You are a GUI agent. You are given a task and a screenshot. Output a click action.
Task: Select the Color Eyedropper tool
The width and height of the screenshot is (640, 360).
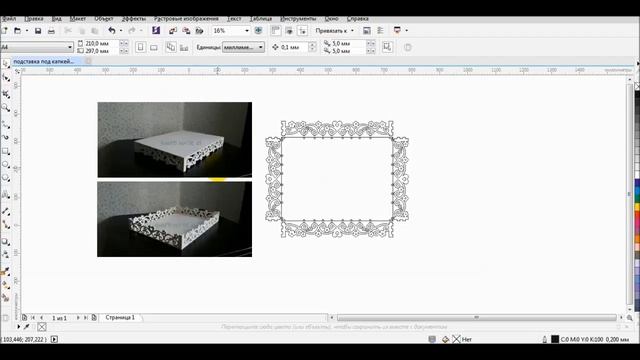[x=6, y=271]
